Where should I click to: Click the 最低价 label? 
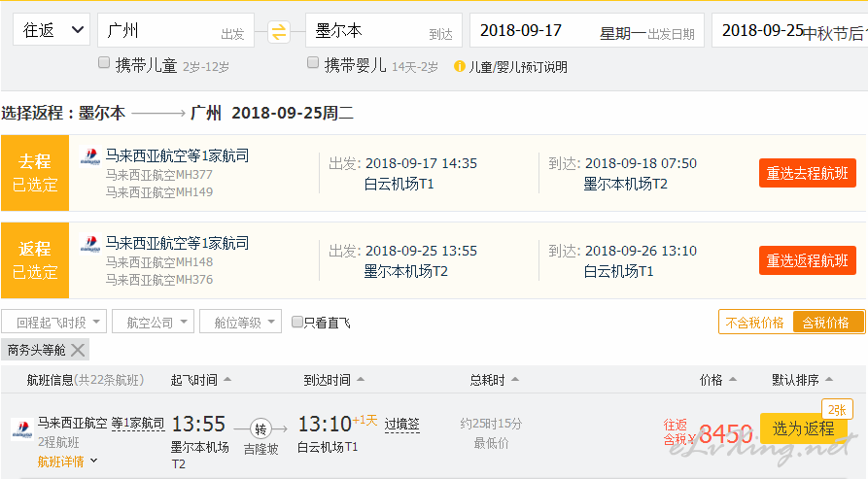491,443
